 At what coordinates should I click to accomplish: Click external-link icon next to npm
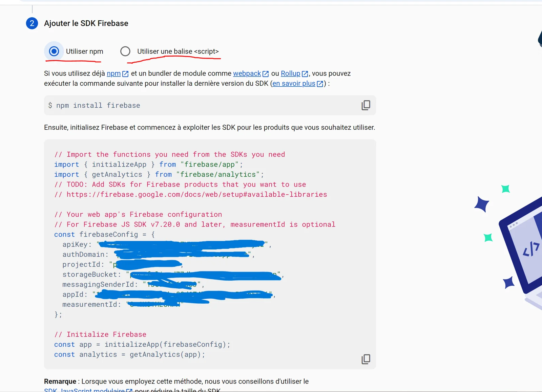tap(125, 74)
